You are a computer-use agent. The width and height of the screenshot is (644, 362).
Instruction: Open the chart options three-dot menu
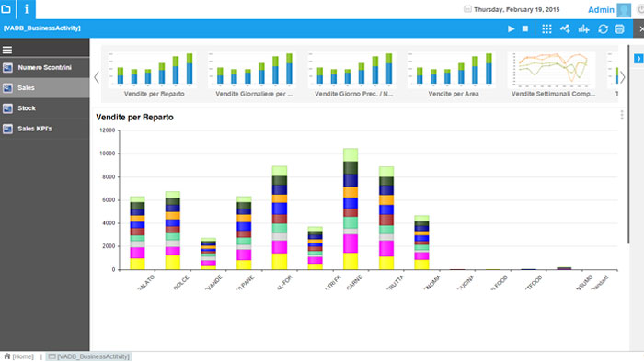[x=622, y=115]
